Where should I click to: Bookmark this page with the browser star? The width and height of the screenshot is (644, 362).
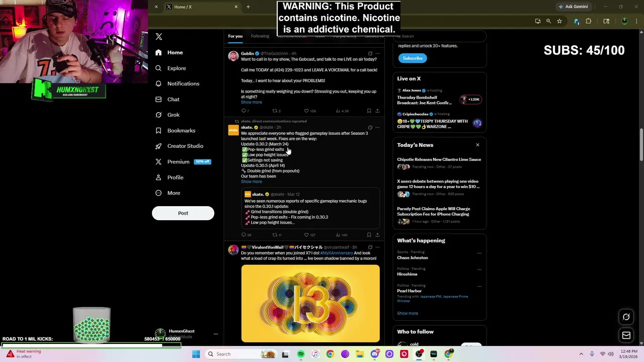point(559,21)
